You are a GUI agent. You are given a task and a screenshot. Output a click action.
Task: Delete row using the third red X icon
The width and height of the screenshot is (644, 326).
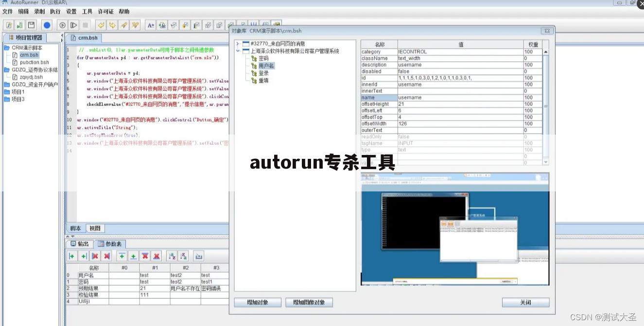145,256
